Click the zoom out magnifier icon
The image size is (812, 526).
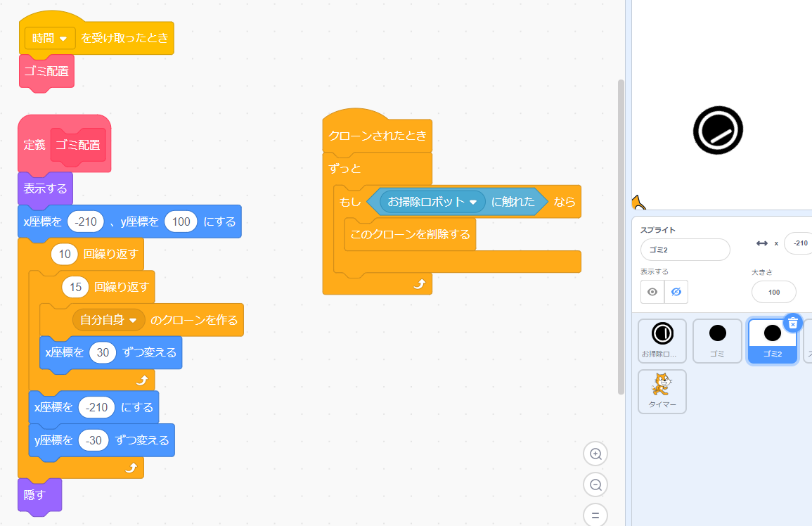[595, 485]
